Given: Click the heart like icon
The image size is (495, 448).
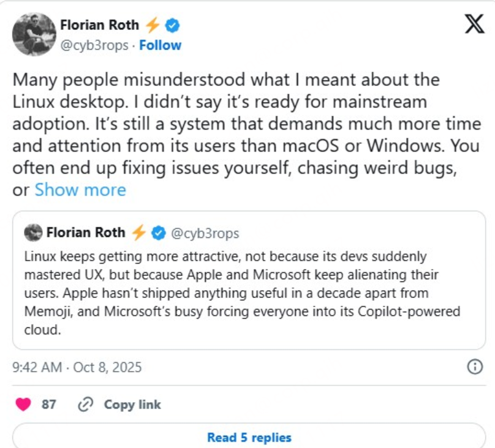Looking at the screenshot, I should point(23,404).
